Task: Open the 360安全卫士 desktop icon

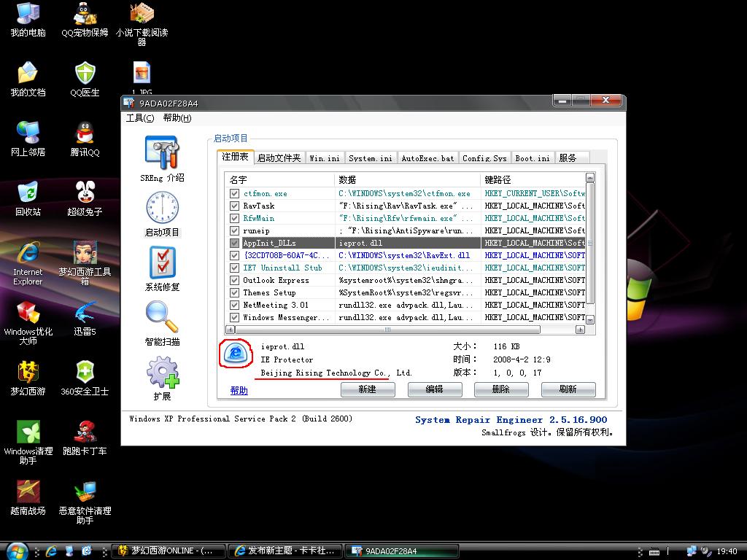Action: (85, 373)
